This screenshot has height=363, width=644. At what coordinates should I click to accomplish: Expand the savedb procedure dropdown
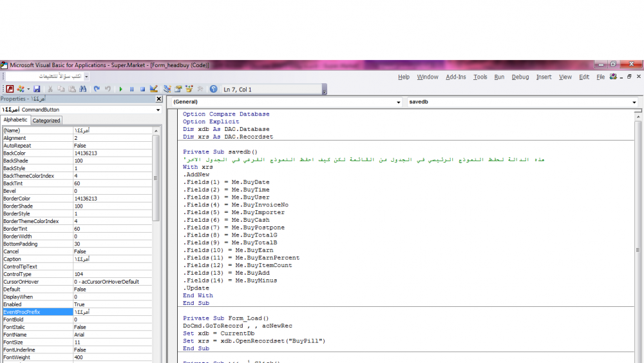coord(634,102)
